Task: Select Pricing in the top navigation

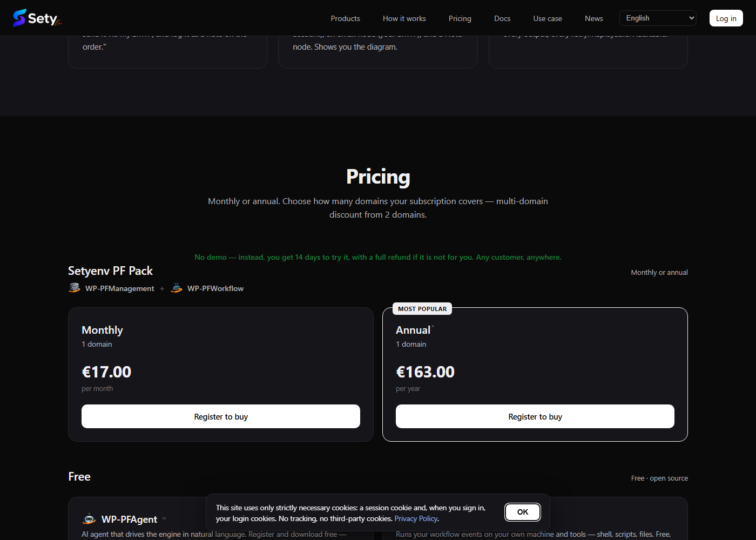Action: pyautogui.click(x=460, y=18)
